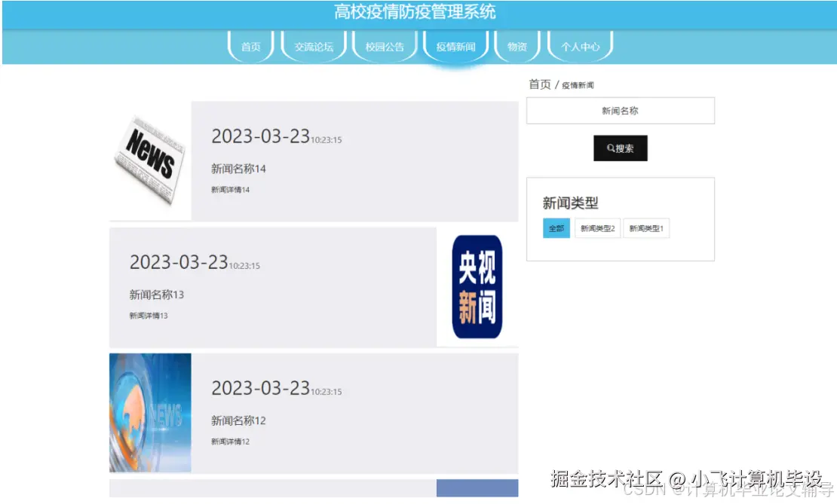Open the 首页 breadcrumb link
The image size is (837, 504).
[538, 84]
